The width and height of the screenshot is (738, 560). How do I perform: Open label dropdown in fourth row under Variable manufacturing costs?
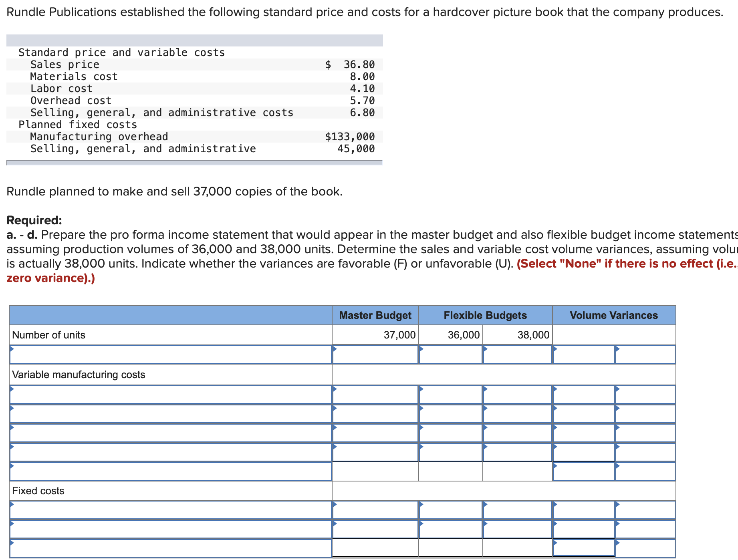coord(171,452)
